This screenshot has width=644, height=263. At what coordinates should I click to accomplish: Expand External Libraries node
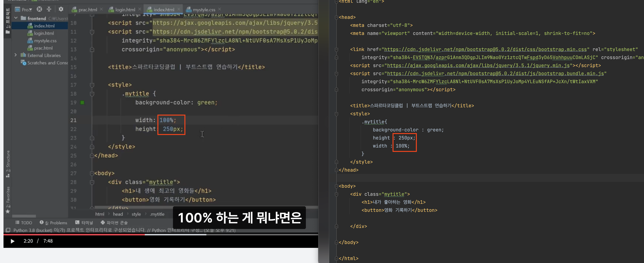[16, 55]
